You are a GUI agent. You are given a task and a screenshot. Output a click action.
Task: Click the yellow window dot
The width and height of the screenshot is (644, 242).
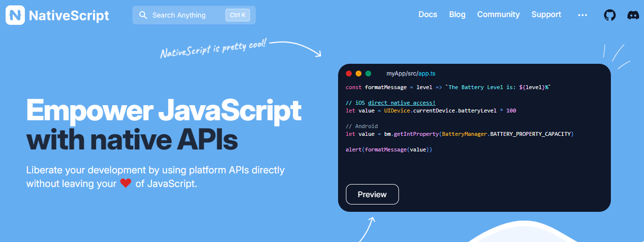pyautogui.click(x=359, y=74)
